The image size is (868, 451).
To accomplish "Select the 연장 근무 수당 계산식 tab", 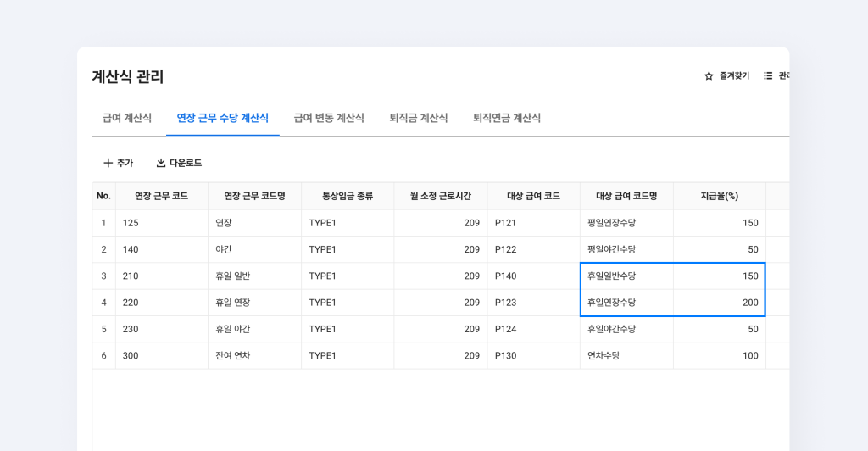I will (223, 118).
